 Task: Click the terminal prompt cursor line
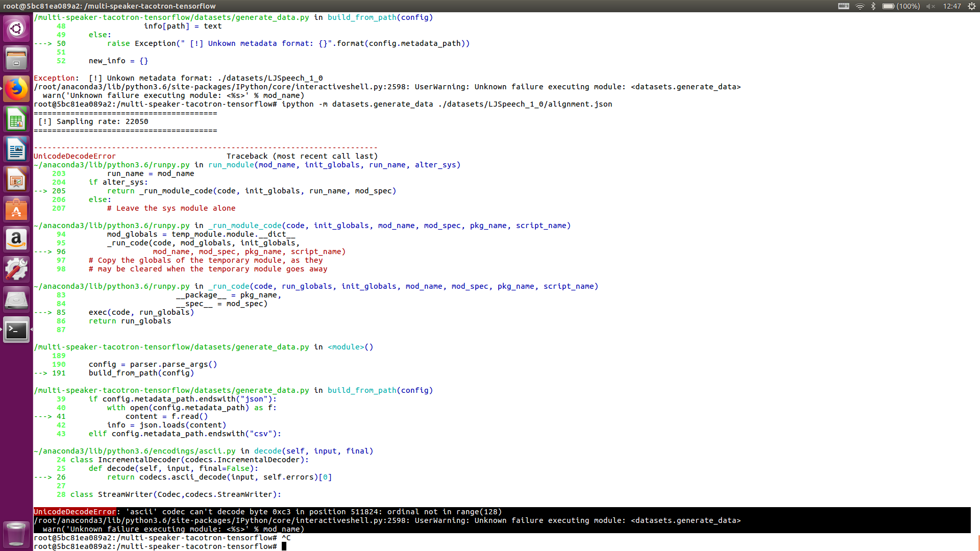pos(284,546)
